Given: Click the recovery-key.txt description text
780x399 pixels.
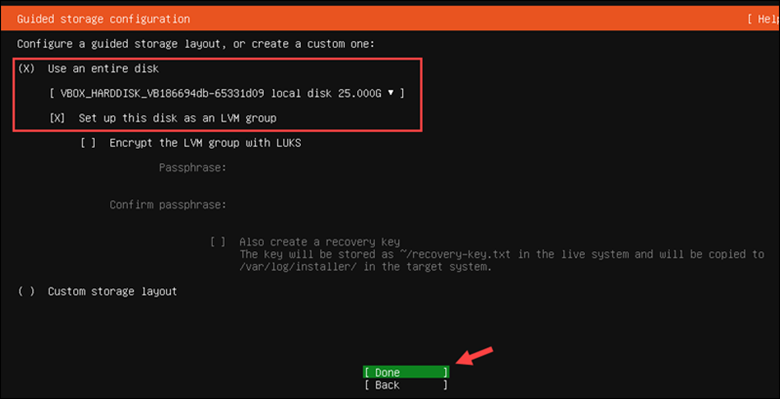Looking at the screenshot, I should 501,261.
